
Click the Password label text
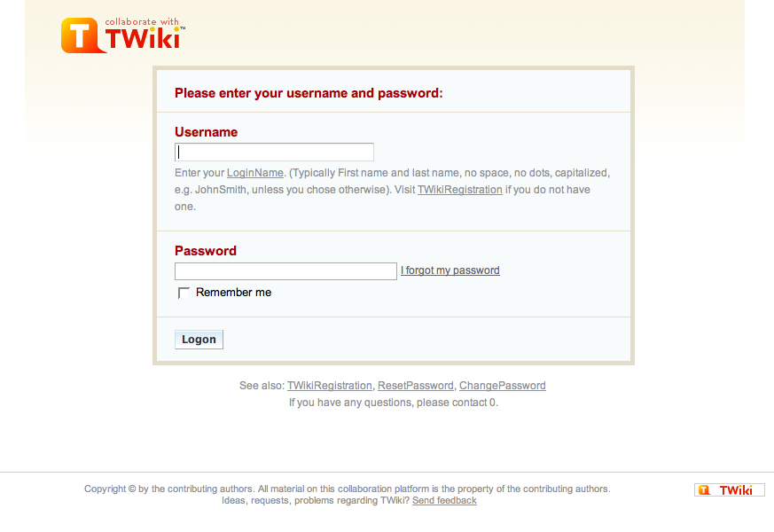(205, 250)
